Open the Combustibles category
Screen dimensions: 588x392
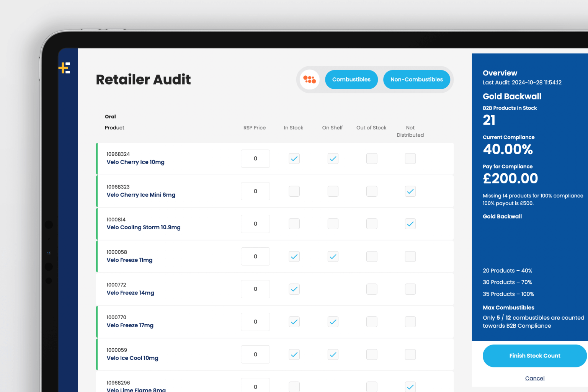click(351, 79)
